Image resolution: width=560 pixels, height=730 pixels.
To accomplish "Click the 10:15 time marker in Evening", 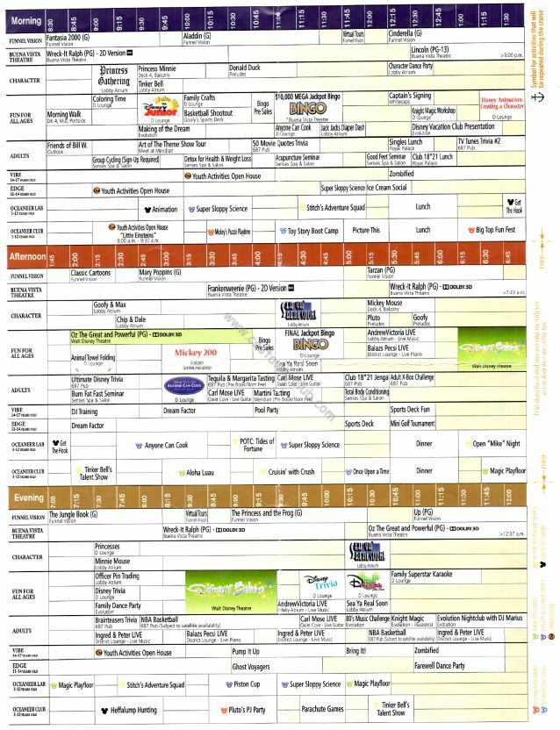I will 350,497.
